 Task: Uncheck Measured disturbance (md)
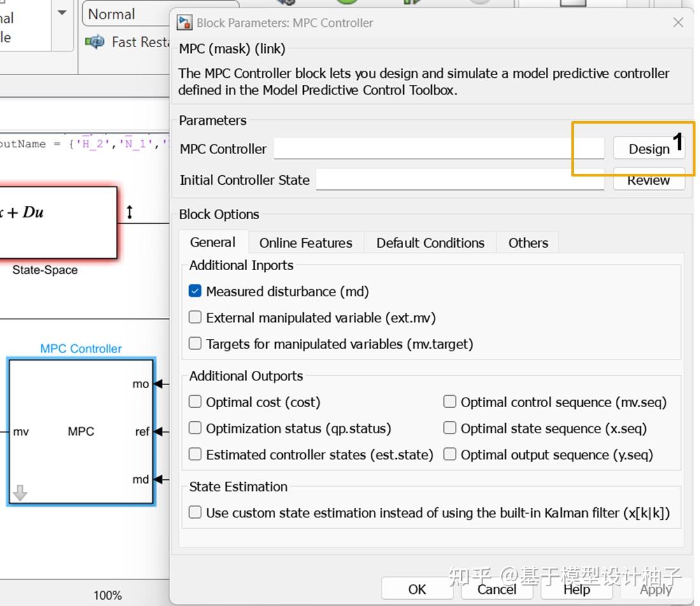pos(194,291)
